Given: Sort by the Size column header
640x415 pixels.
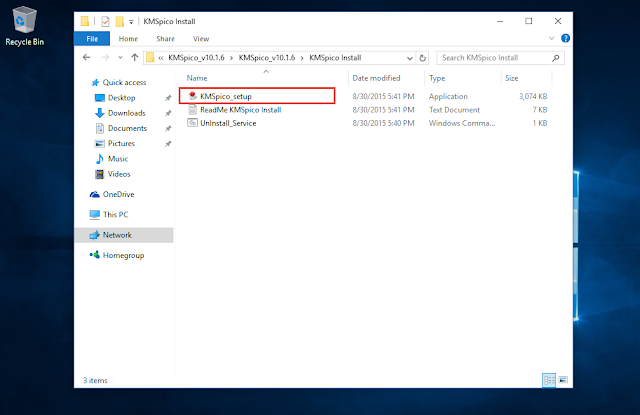Looking at the screenshot, I should click(x=511, y=78).
